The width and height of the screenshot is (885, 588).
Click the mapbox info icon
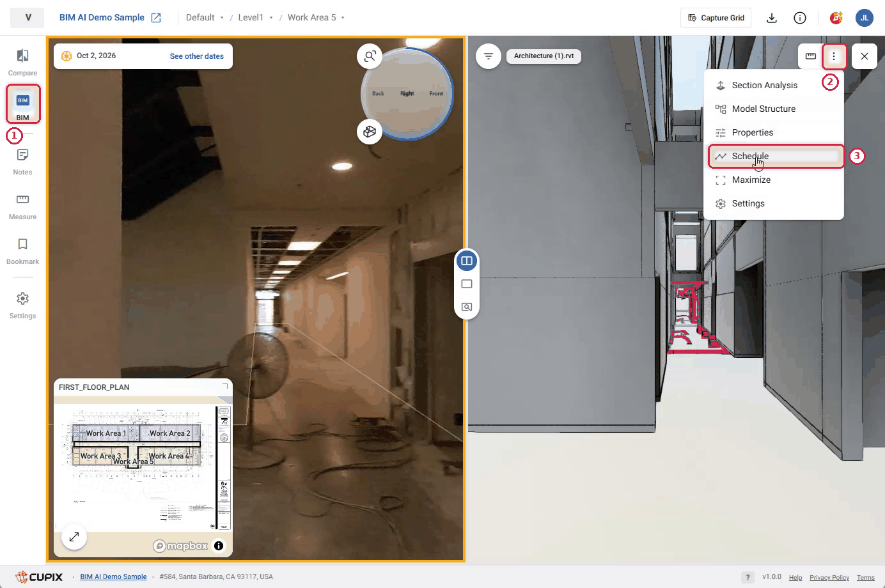pyautogui.click(x=219, y=546)
